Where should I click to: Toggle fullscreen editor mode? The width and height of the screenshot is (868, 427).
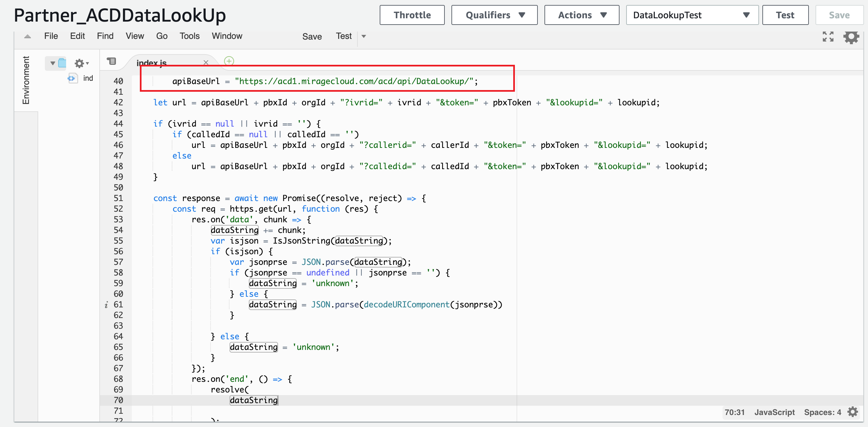(x=828, y=37)
